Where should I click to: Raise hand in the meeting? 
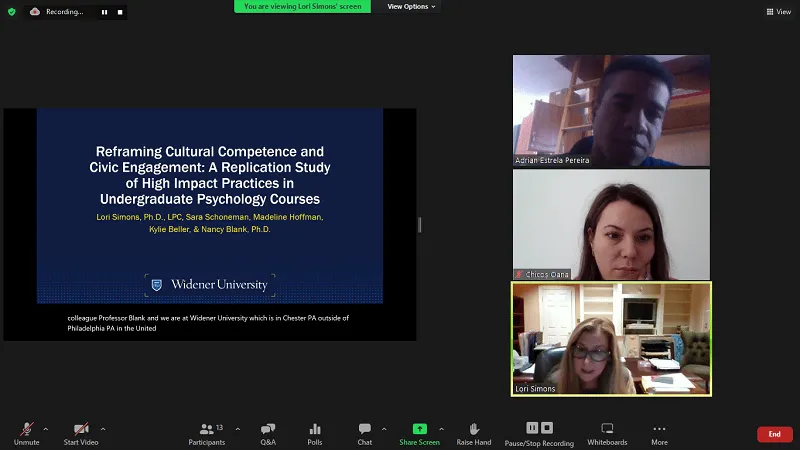[474, 432]
